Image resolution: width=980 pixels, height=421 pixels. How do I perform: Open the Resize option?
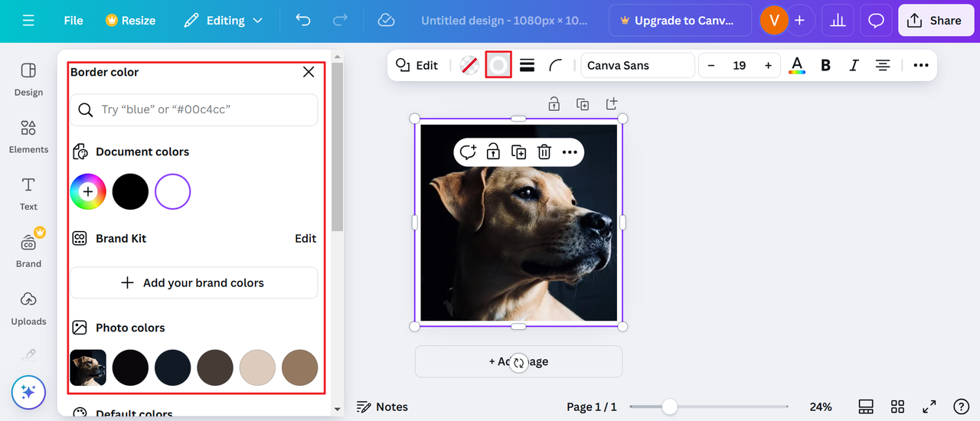point(130,21)
